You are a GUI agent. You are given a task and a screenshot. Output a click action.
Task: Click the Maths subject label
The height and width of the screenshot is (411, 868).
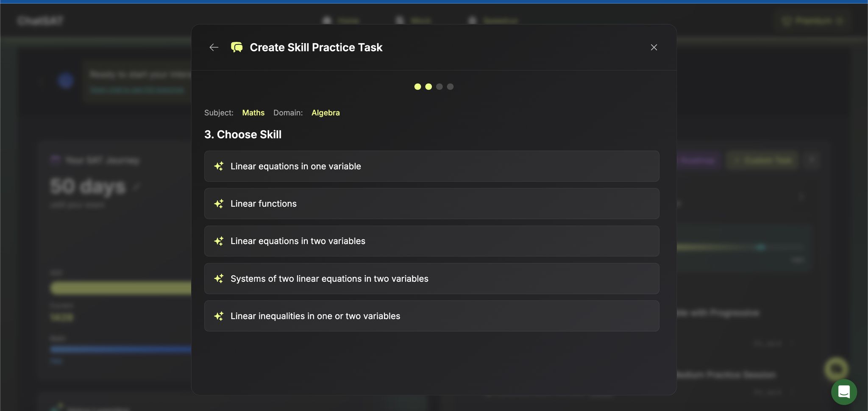click(253, 113)
